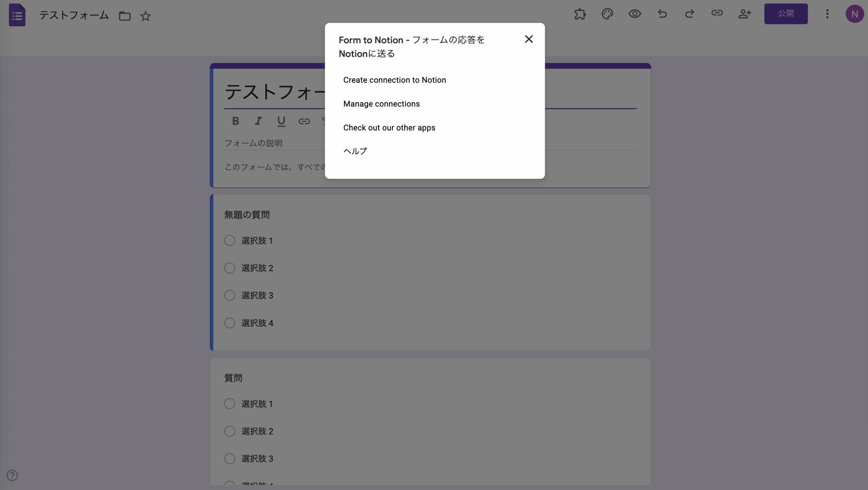Click the 公開 publish button
Viewport: 868px width, 490px height.
786,14
